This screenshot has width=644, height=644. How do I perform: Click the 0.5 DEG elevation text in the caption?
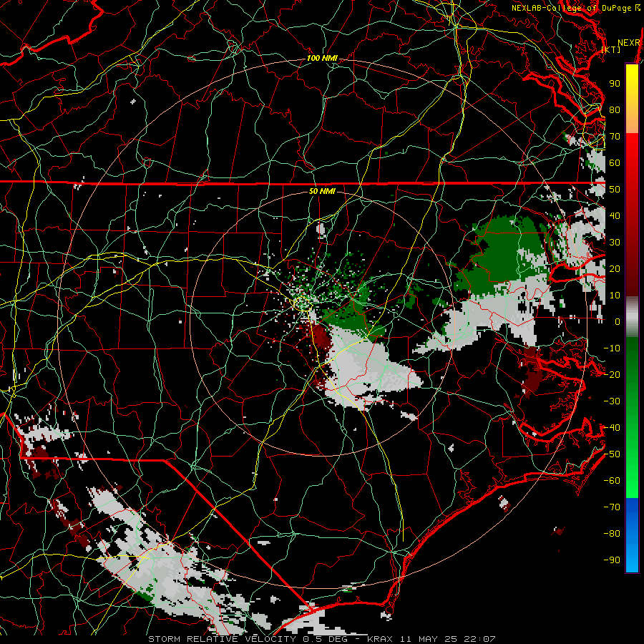tap(325, 639)
